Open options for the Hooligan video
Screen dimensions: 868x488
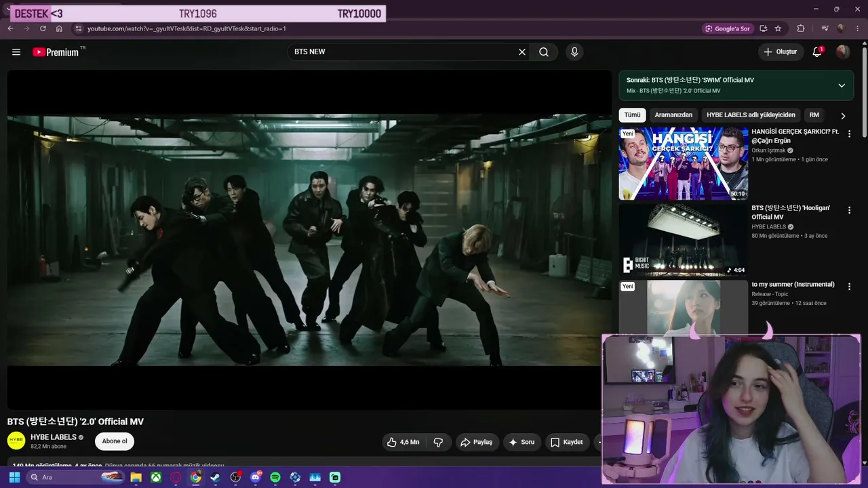click(849, 211)
